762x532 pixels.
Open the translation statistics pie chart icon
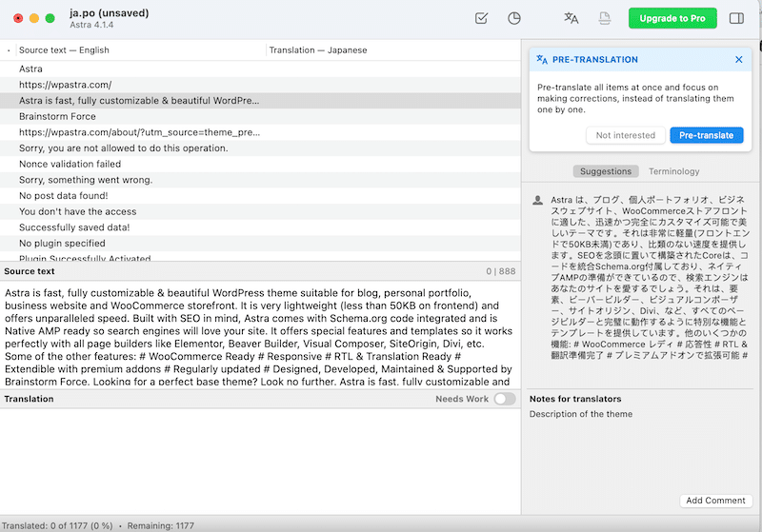coord(514,18)
